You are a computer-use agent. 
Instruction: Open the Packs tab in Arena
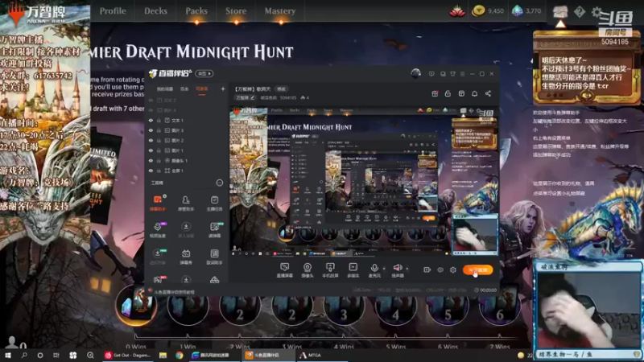click(x=196, y=11)
